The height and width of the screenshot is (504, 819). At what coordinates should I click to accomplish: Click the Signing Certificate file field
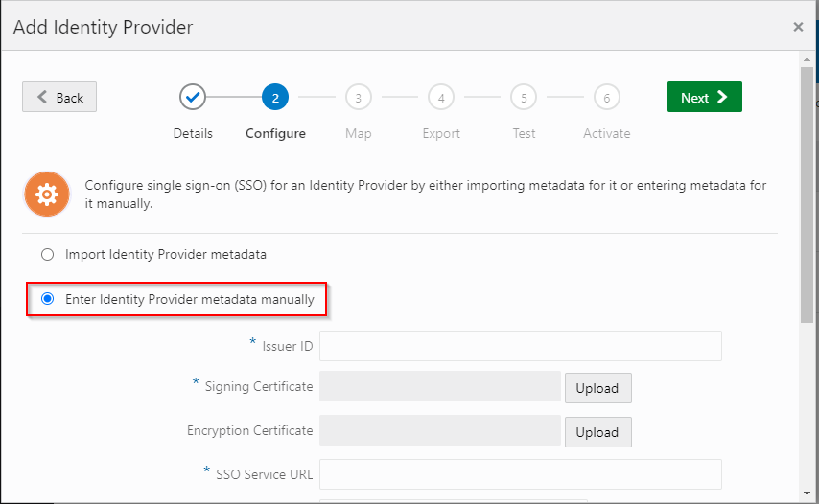coord(439,387)
